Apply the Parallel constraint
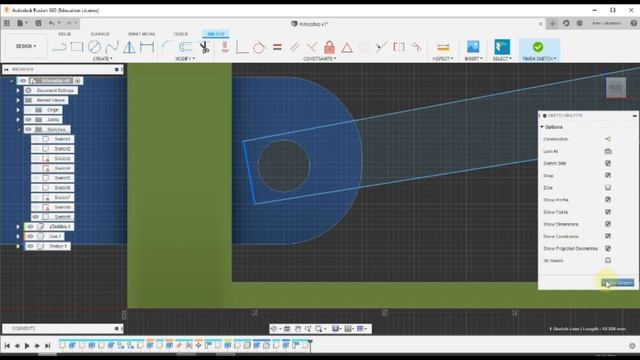640x360 pixels. click(294, 47)
